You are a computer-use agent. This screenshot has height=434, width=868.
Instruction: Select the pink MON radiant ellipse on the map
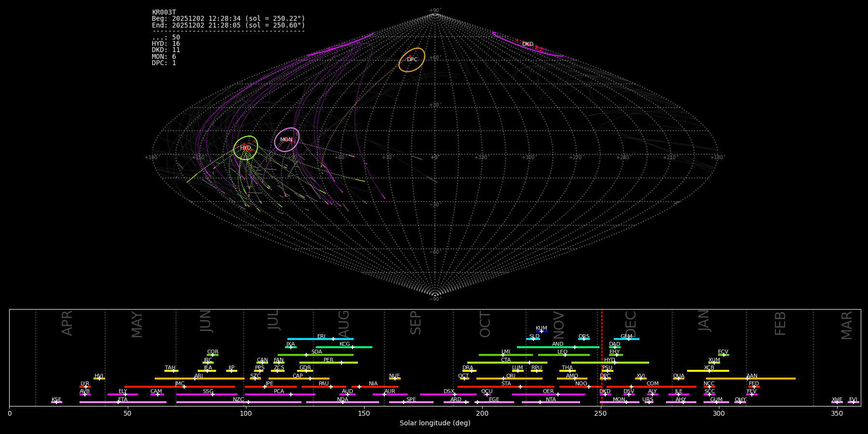tap(286, 139)
